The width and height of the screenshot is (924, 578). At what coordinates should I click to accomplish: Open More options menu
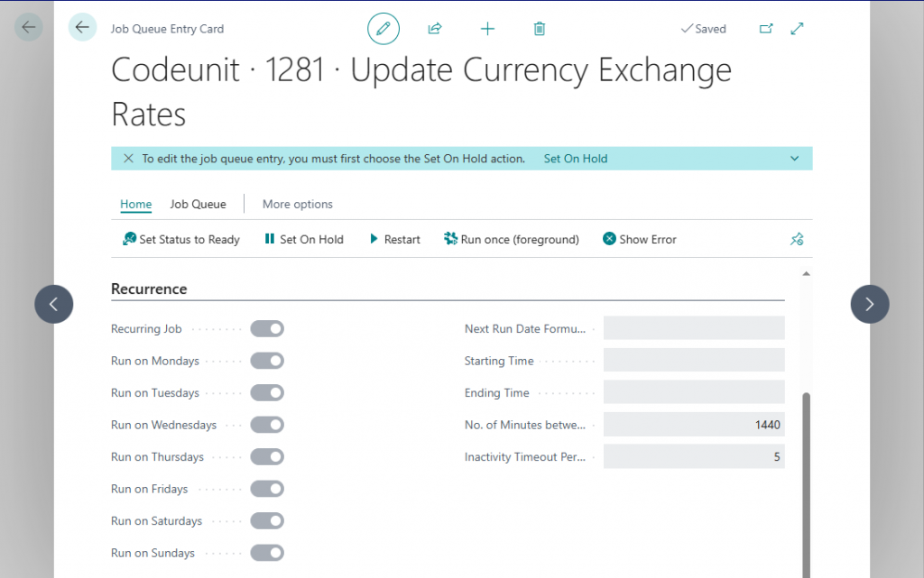297,205
